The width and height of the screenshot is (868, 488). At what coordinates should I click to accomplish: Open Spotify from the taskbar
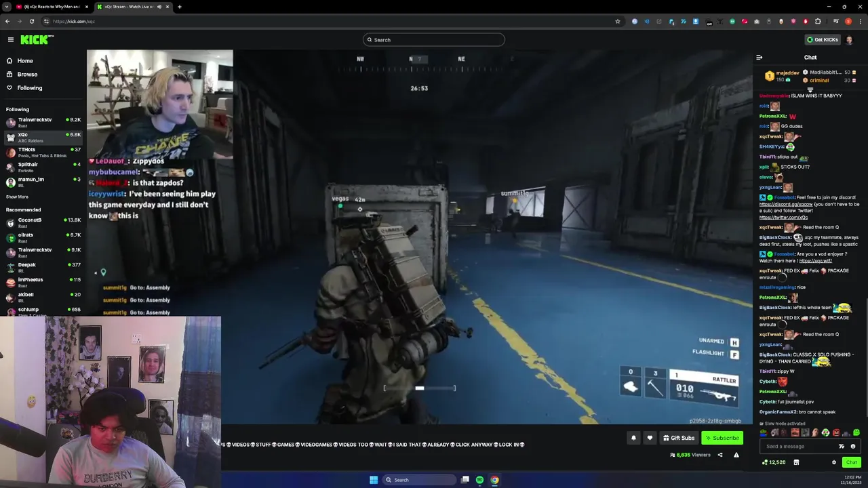(x=479, y=480)
